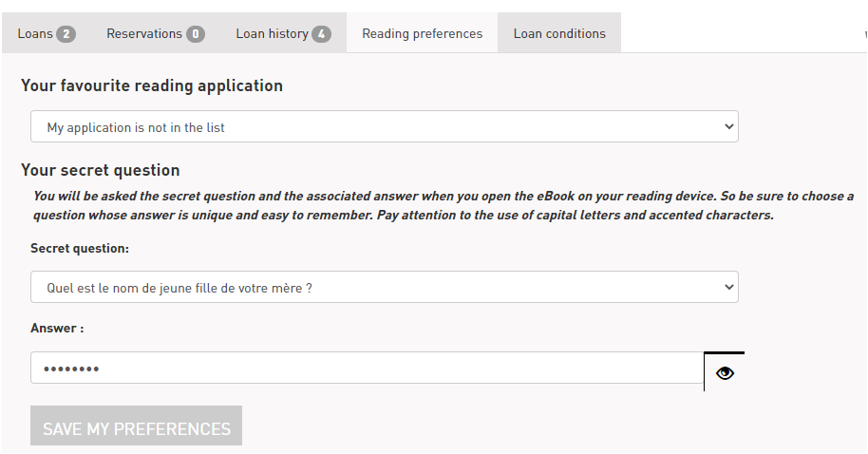
Task: Click the "Answer :" field label
Action: tap(57, 329)
